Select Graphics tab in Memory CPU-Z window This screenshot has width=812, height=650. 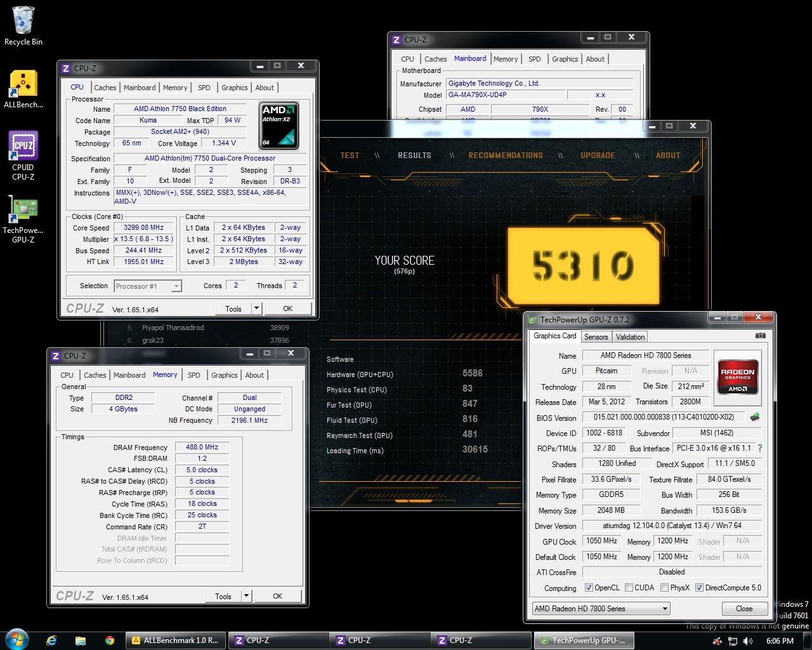tap(225, 375)
